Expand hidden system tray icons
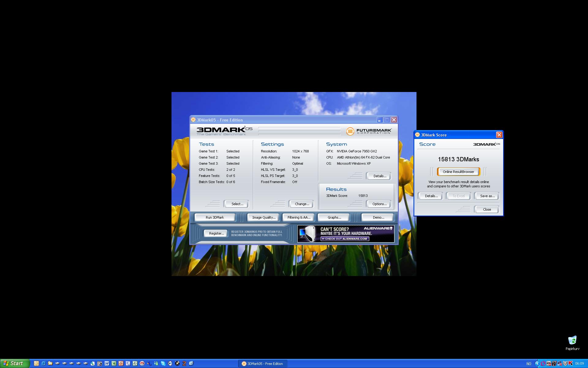Viewport: 588px width, 368px height. pyautogui.click(x=537, y=363)
